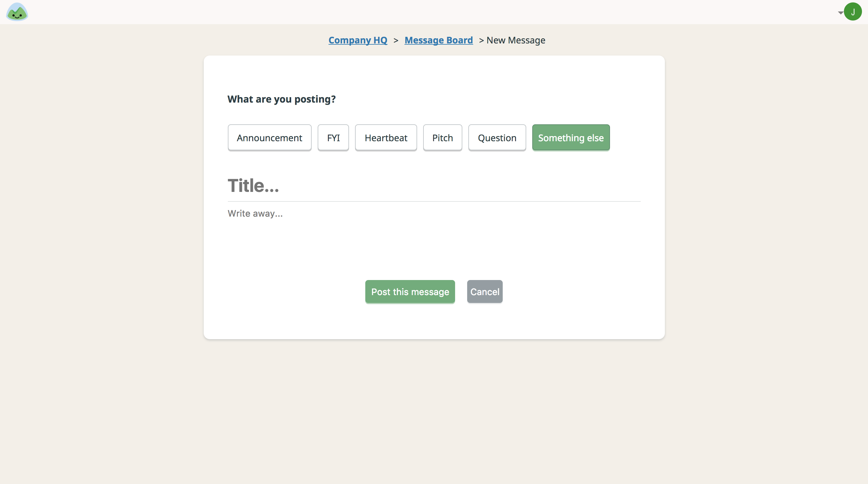This screenshot has width=868, height=484.
Task: Post this message using the green button
Action: [410, 291]
